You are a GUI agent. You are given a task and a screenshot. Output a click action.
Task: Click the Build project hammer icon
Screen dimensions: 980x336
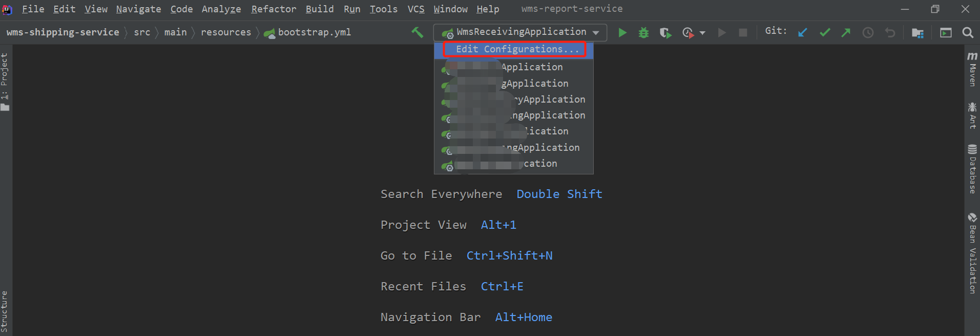coord(417,32)
